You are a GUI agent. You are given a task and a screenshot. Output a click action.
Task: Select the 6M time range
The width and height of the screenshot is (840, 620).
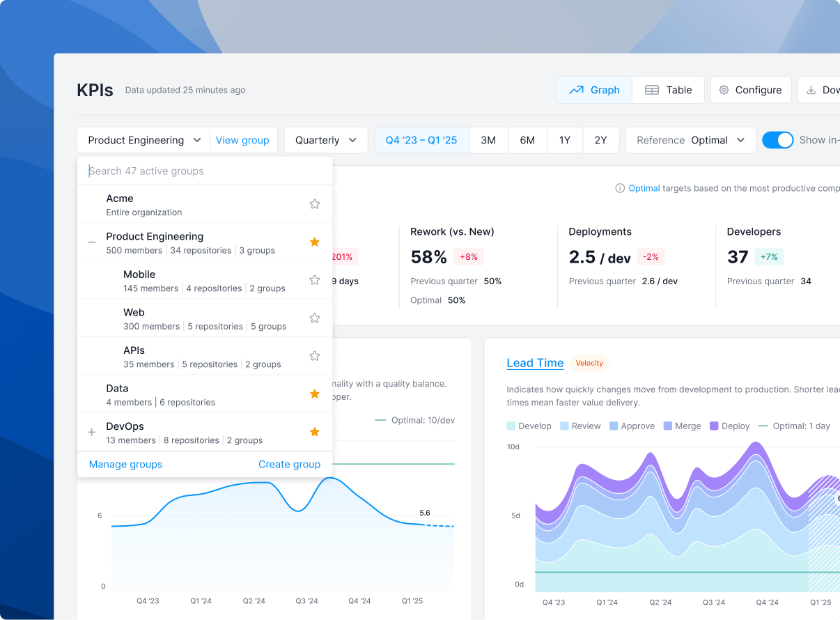click(x=527, y=140)
